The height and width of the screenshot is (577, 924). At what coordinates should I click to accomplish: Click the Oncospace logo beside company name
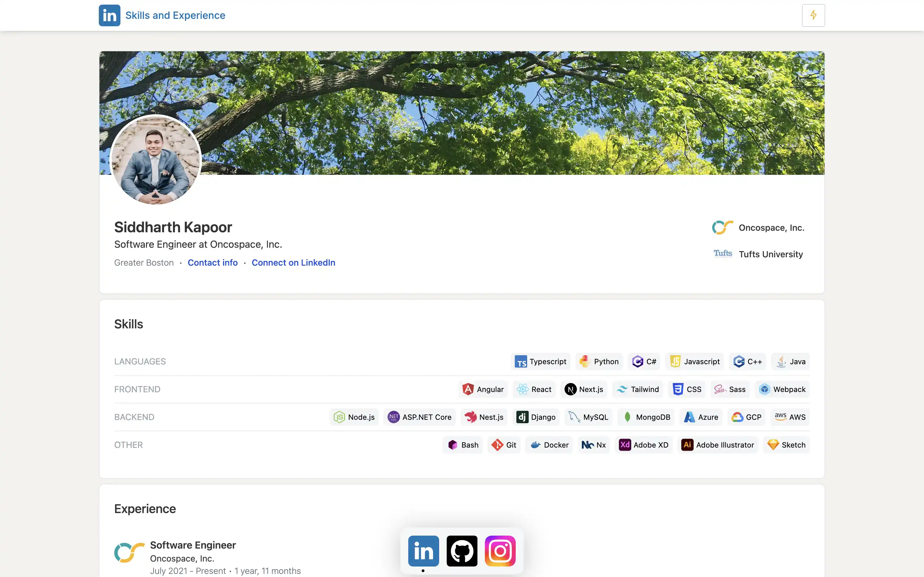pos(722,227)
